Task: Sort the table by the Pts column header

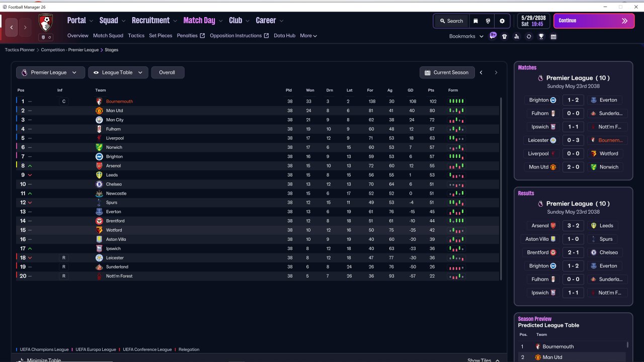Action: (431, 90)
